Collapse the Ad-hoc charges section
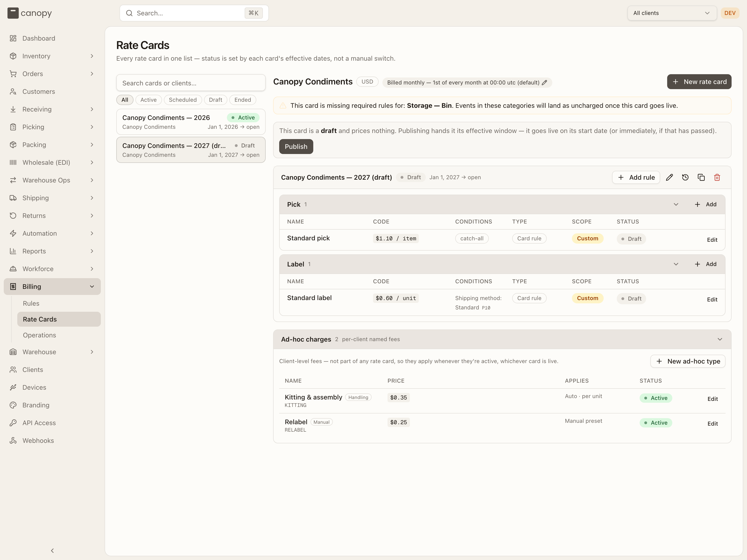 point(720,339)
